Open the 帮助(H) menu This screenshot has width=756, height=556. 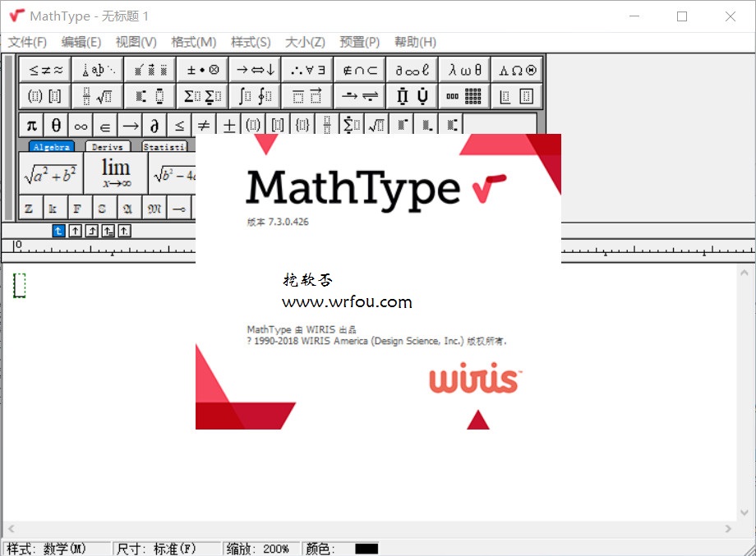pos(415,43)
